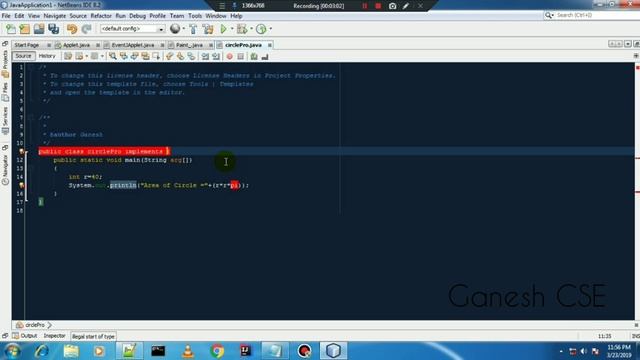Open the Refactor menu
640x360 pixels.
point(101,16)
